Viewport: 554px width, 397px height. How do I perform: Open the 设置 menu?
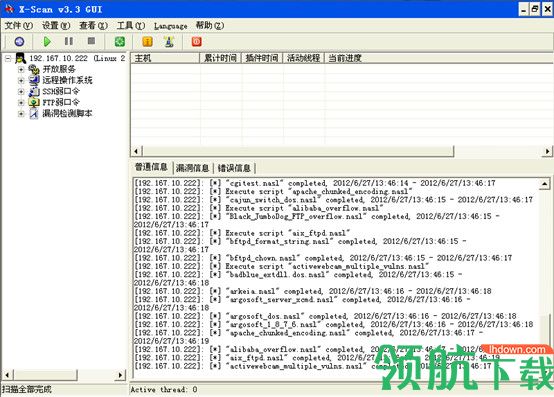click(x=56, y=25)
